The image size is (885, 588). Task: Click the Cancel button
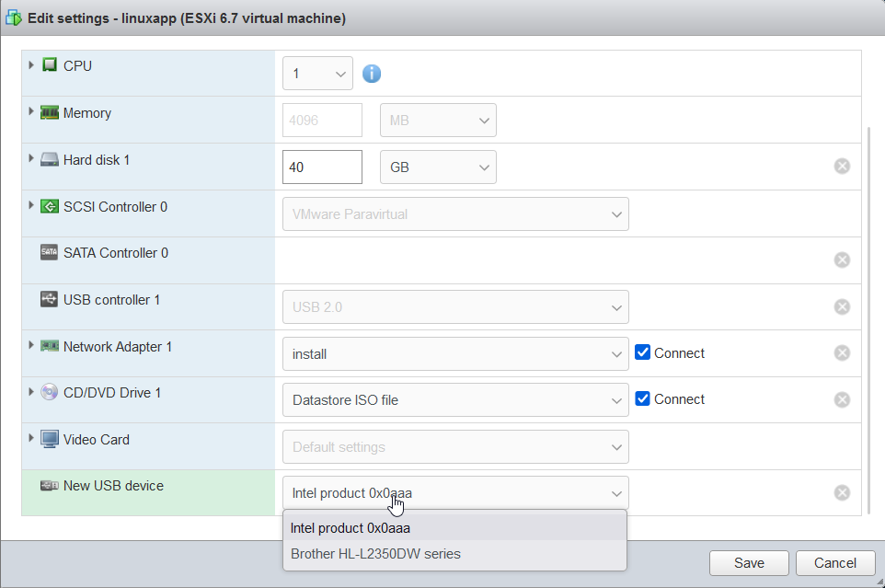pos(835,563)
